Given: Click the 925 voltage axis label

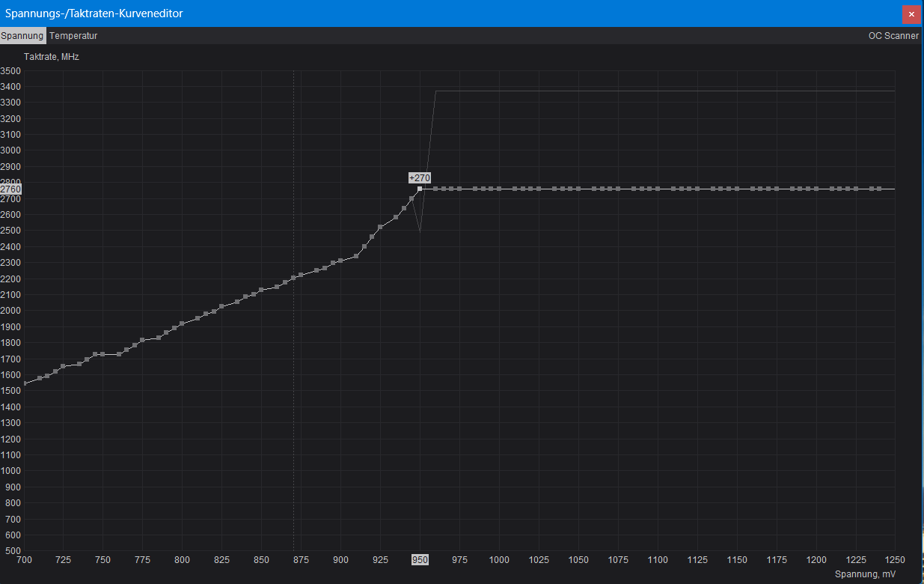Looking at the screenshot, I should click(x=381, y=559).
